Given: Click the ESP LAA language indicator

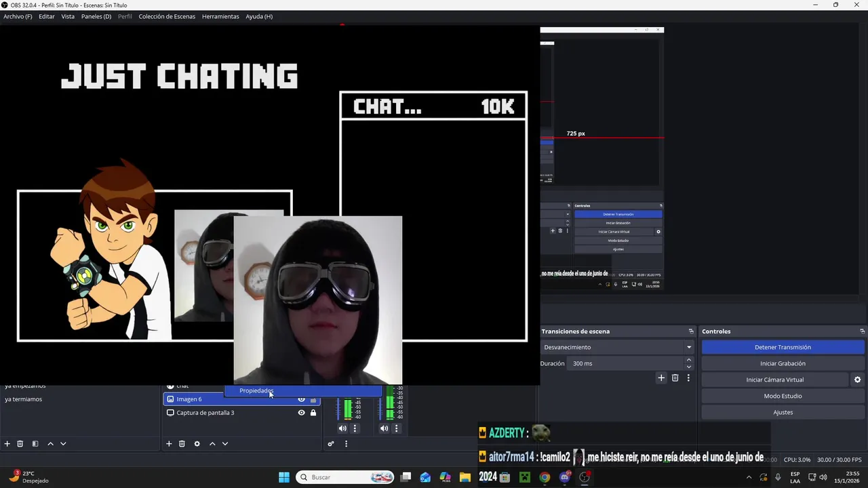Looking at the screenshot, I should point(795,477).
